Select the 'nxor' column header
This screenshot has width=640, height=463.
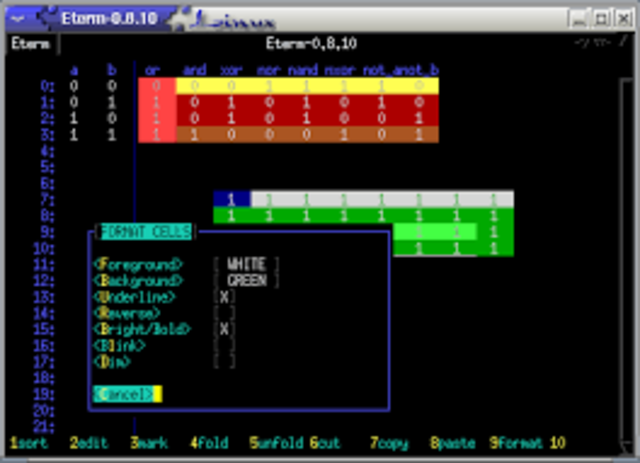pyautogui.click(x=340, y=70)
